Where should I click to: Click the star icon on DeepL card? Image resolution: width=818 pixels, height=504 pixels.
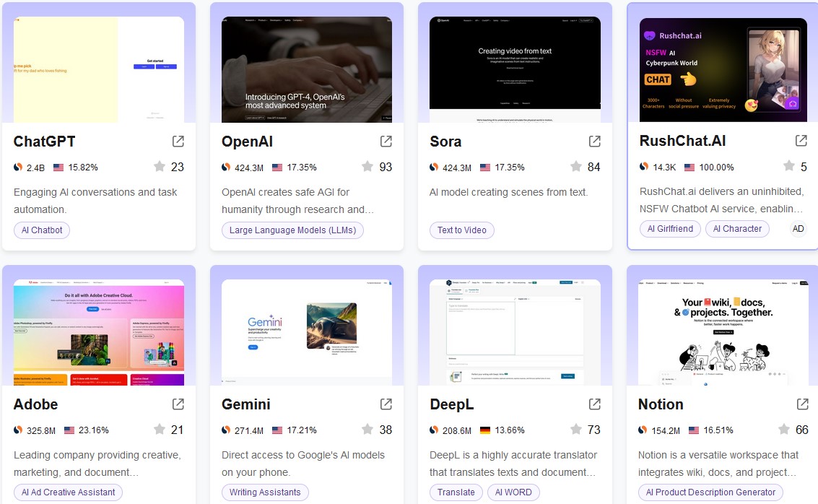(x=576, y=429)
